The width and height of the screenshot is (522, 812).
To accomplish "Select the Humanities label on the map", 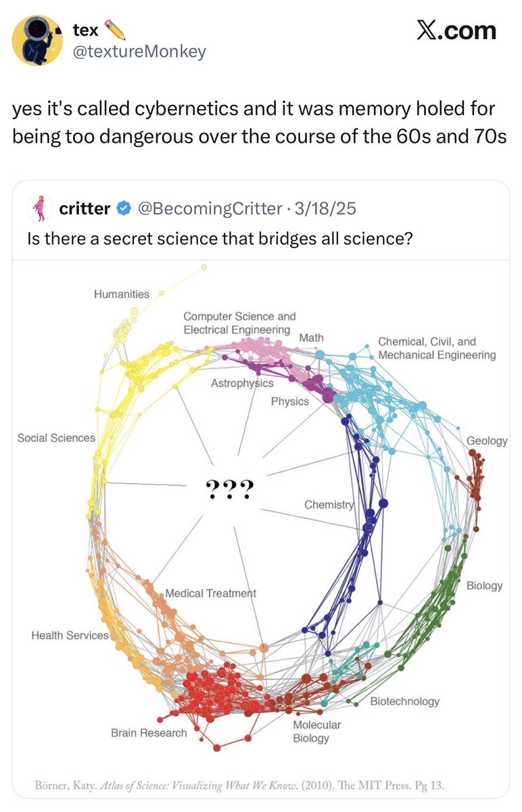I will tap(122, 294).
